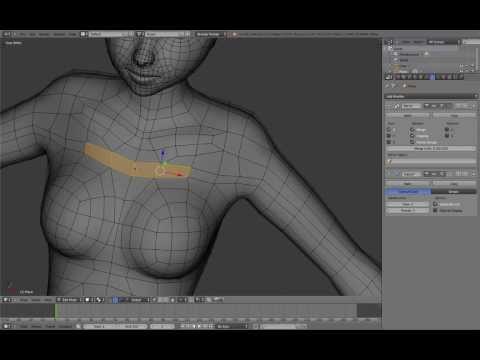Select the Catmull-Clark subdivision type

(x=408, y=191)
